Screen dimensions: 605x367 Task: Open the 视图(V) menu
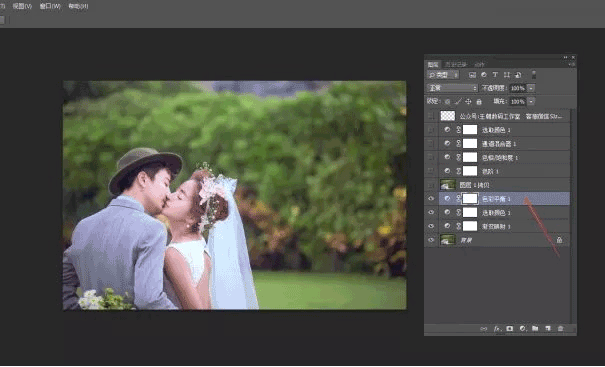tap(22, 6)
